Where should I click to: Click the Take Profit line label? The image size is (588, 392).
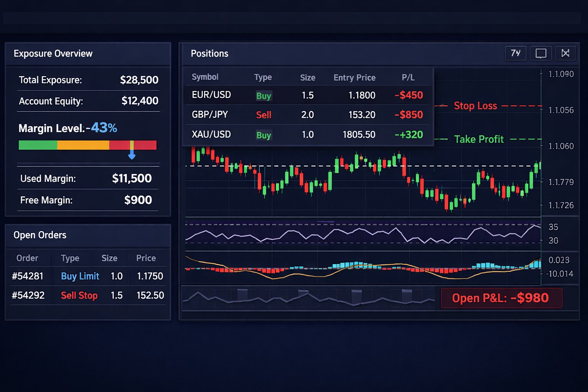coord(479,139)
